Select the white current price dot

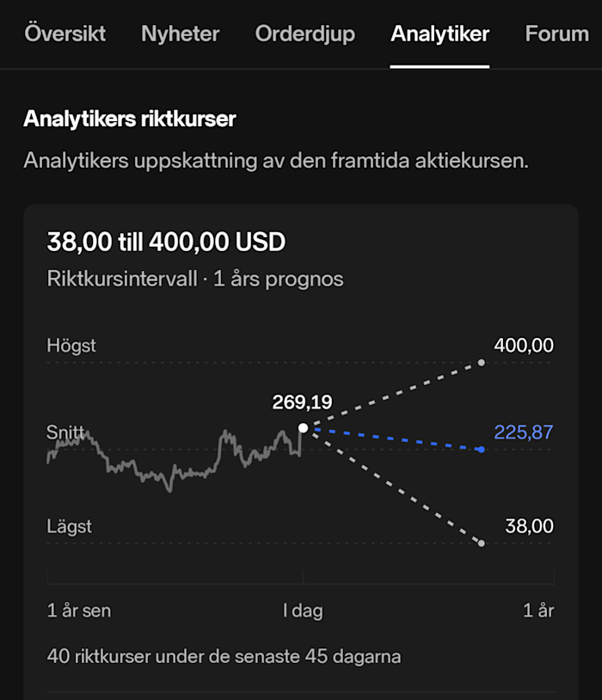click(303, 427)
